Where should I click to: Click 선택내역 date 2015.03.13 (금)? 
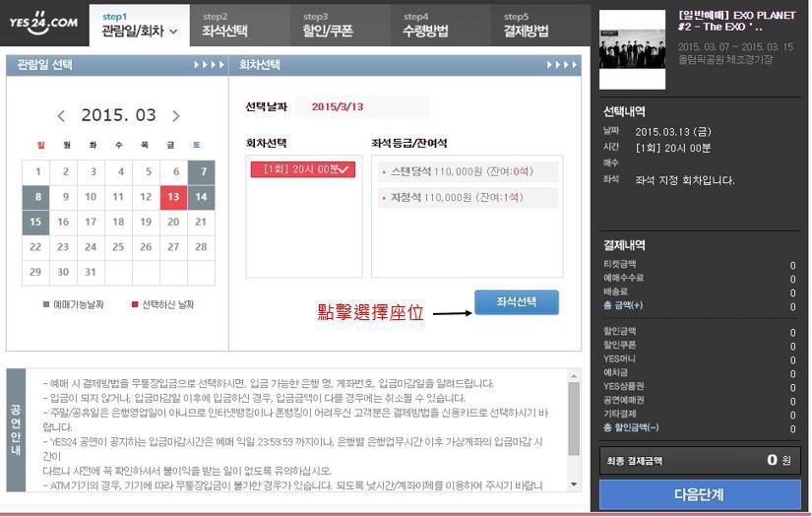673,132
